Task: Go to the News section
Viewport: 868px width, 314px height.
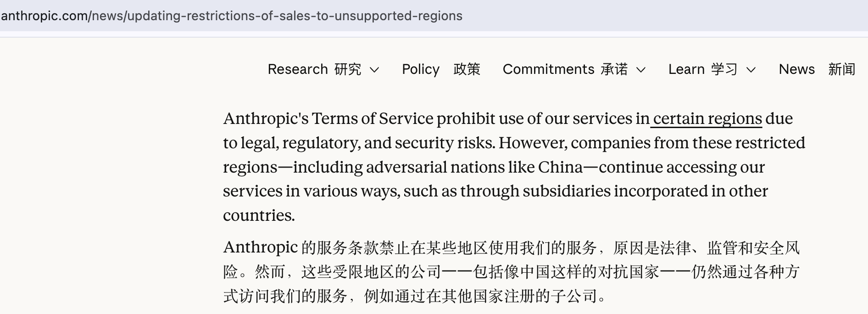Action: 797,69
